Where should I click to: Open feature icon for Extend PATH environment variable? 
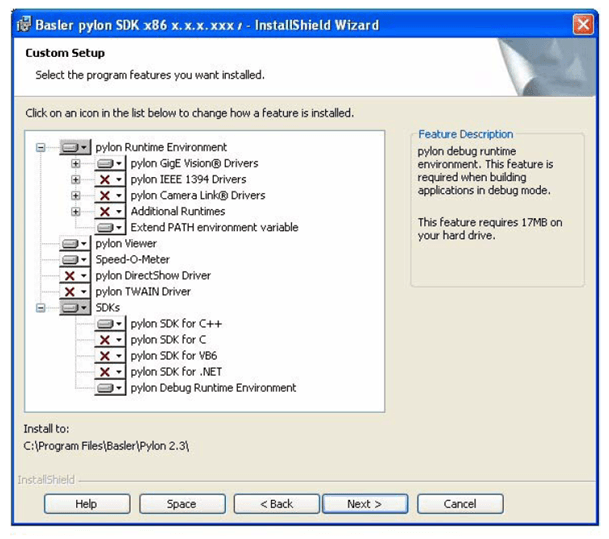click(110, 228)
